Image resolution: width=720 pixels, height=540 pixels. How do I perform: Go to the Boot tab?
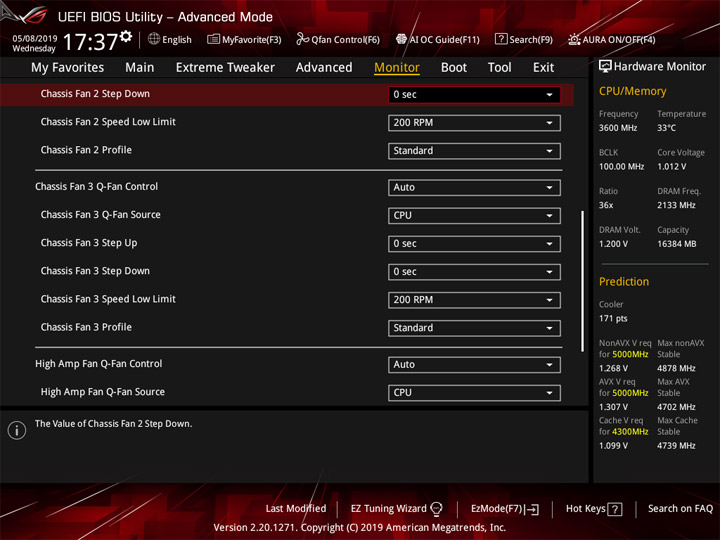pos(454,68)
